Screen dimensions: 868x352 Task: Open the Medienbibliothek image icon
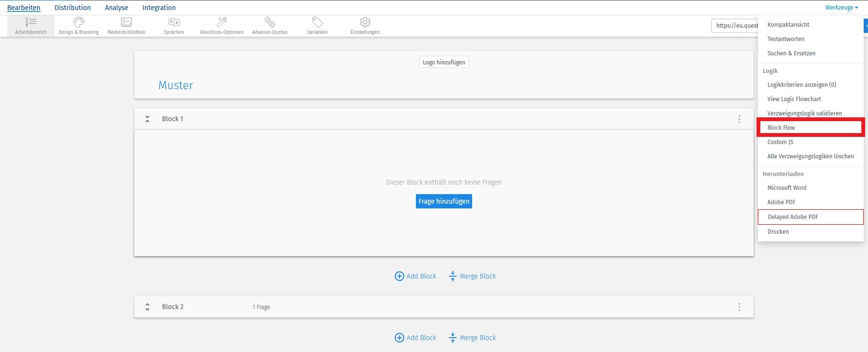click(126, 22)
